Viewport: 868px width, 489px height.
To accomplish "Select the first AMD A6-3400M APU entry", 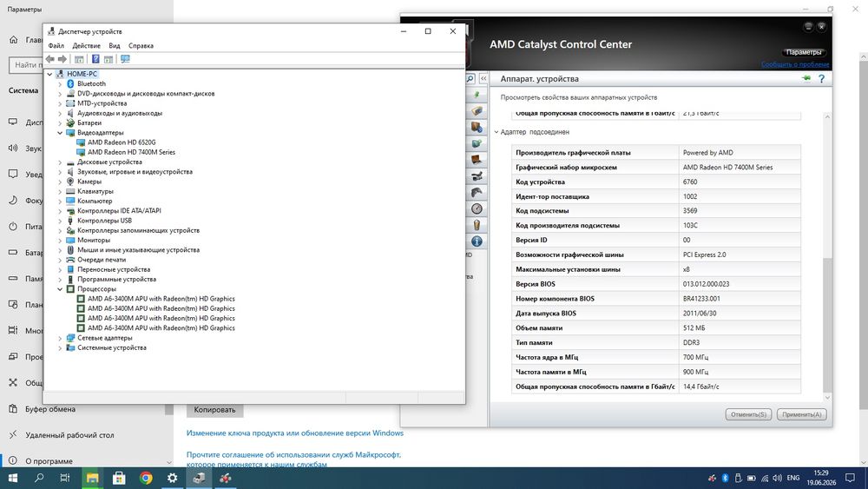I will tap(161, 299).
